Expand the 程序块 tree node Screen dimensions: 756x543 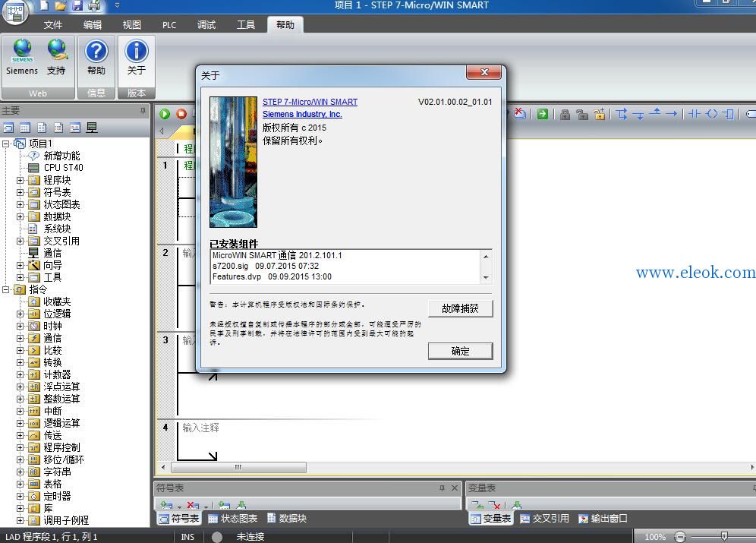[20, 180]
